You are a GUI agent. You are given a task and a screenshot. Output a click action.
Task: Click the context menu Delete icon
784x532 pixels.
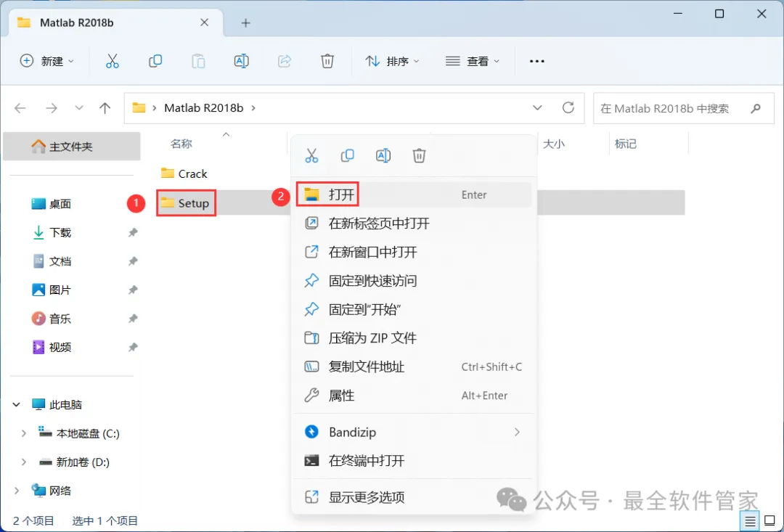(x=419, y=155)
